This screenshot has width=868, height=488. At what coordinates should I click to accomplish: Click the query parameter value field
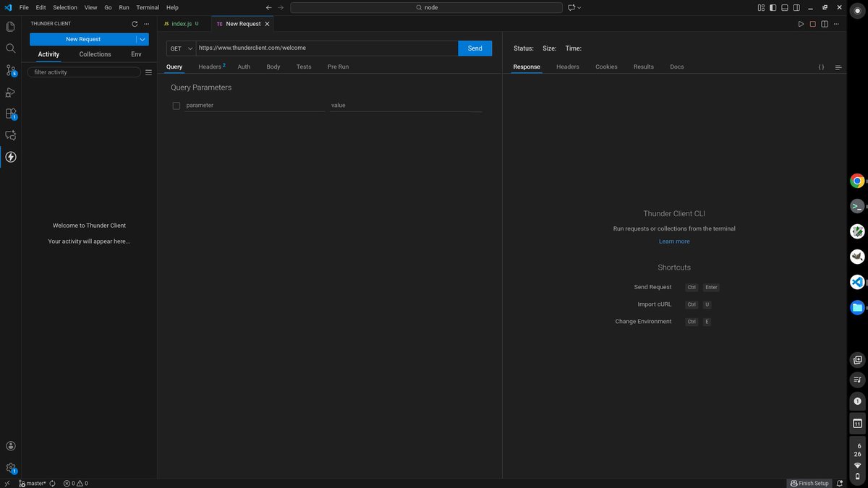point(406,106)
